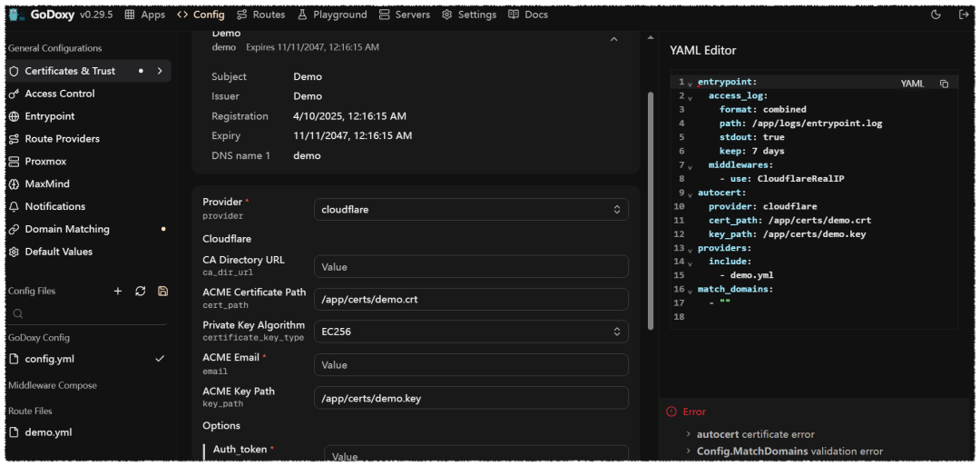Click the reload config files icon
The width and height of the screenshot is (980, 466).
tap(140, 291)
